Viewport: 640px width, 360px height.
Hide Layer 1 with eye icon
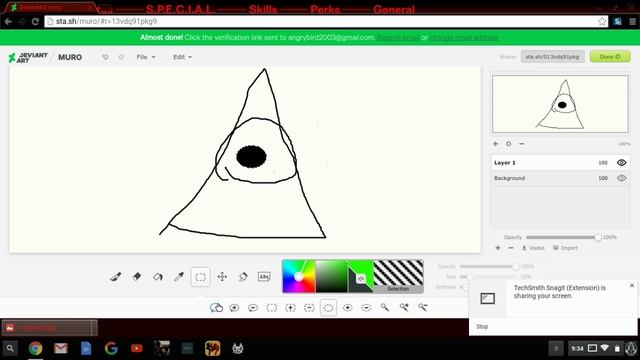622,162
